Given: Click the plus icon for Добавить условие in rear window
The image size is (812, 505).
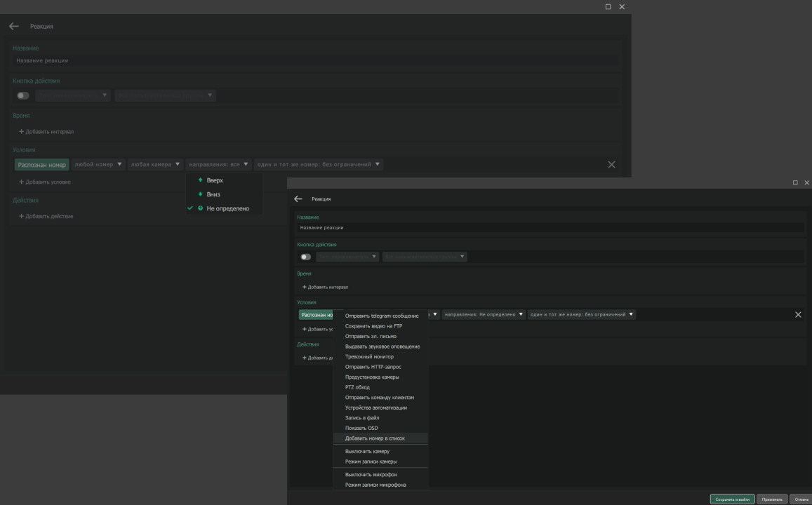Looking at the screenshot, I should pyautogui.click(x=21, y=182).
